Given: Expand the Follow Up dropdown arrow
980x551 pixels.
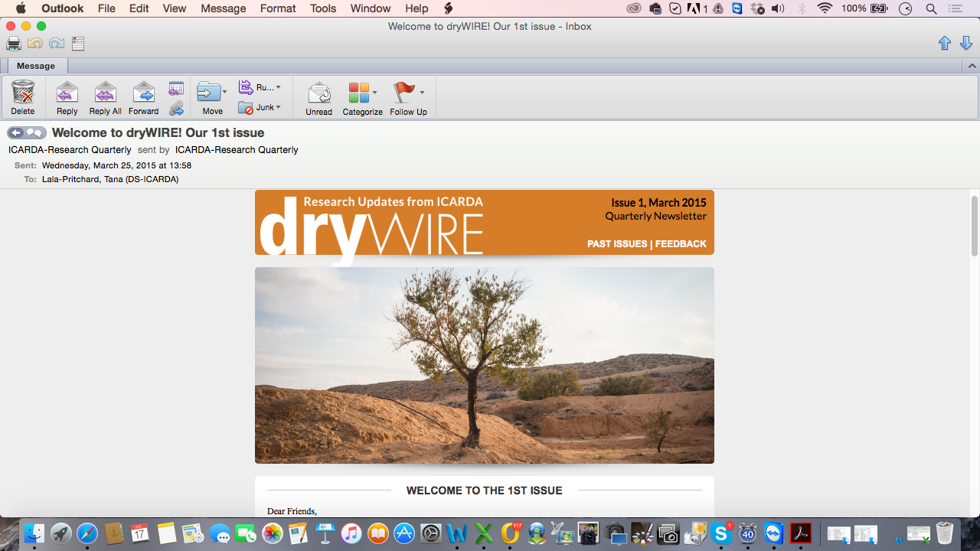Looking at the screenshot, I should click(x=422, y=93).
